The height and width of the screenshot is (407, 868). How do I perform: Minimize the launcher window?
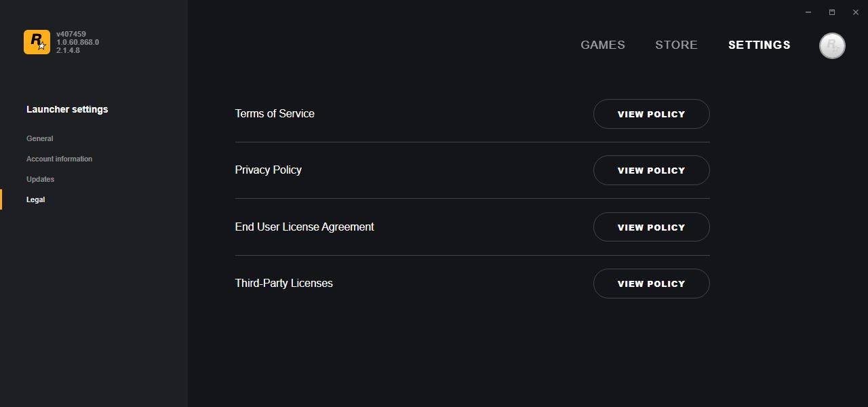(x=808, y=12)
